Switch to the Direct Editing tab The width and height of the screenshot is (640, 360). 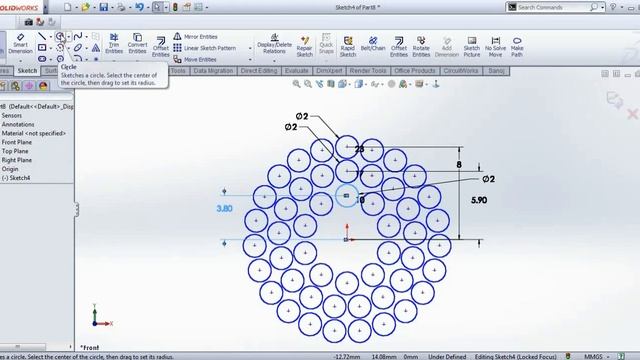[x=259, y=71]
